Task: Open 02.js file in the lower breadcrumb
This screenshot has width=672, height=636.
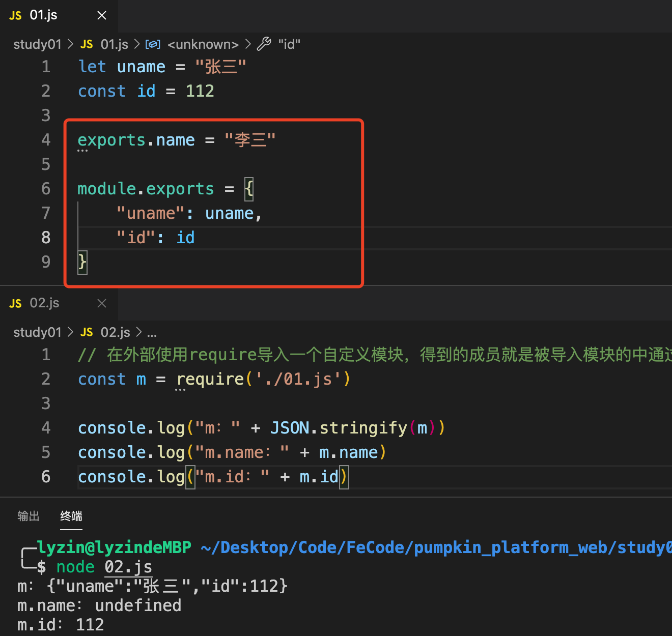Action: [116, 332]
